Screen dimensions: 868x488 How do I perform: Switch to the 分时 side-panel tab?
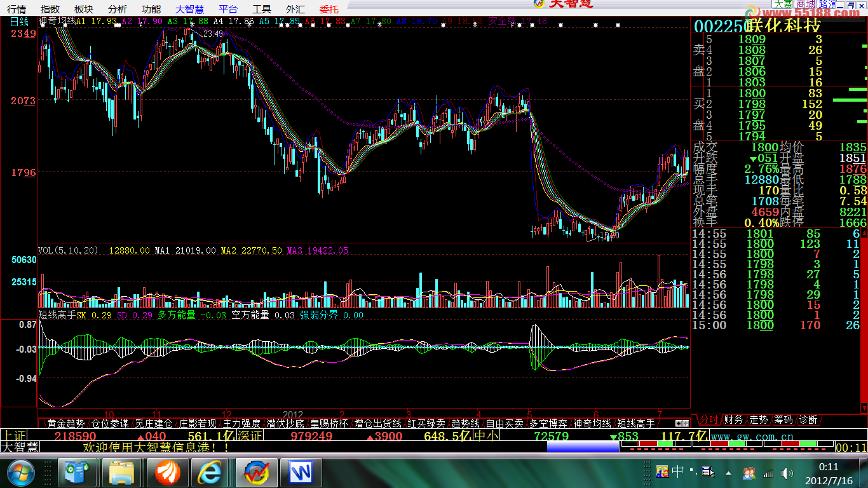point(709,420)
